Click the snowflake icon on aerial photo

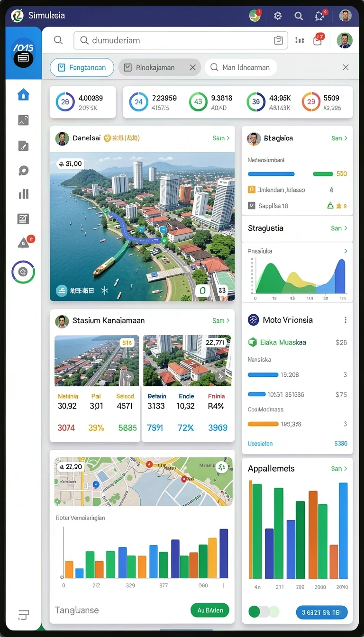(x=105, y=291)
